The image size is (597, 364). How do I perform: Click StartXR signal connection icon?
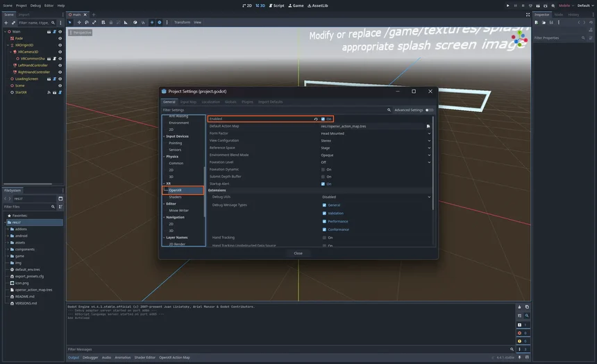click(x=49, y=92)
